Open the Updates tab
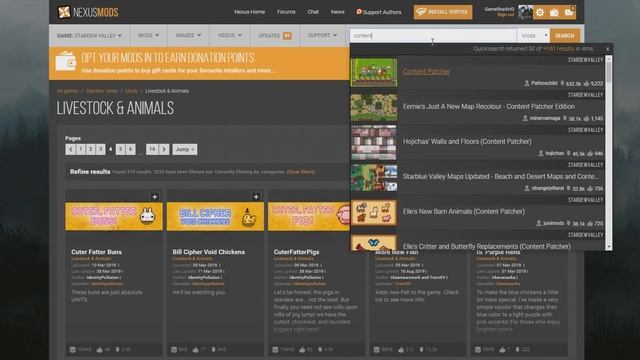640x360 pixels. pyautogui.click(x=275, y=36)
